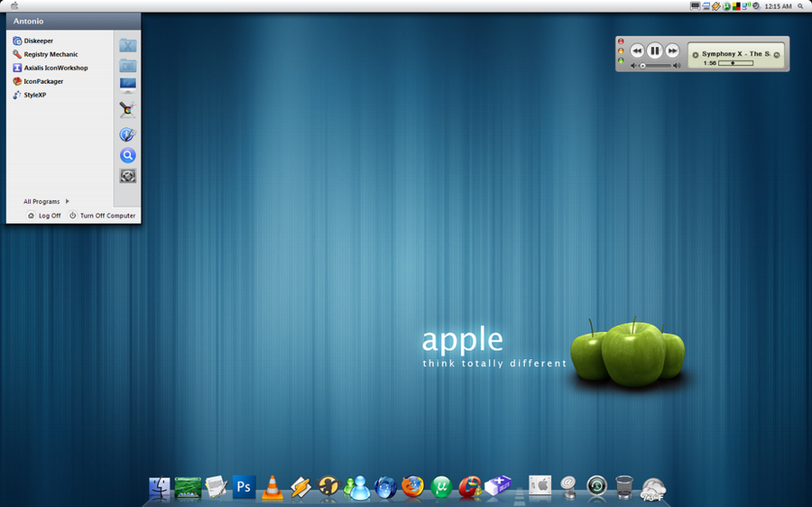
Task: Open the yellow running-figure icon in dock
Action: 328,487
